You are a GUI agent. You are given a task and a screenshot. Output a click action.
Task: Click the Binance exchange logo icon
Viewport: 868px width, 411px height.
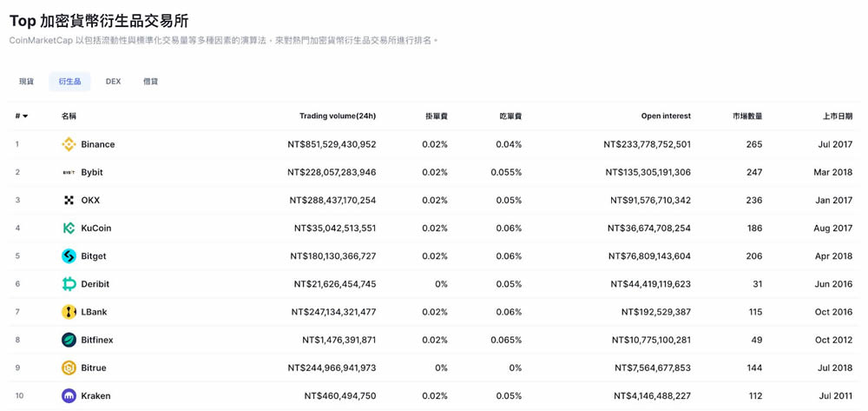click(x=69, y=144)
